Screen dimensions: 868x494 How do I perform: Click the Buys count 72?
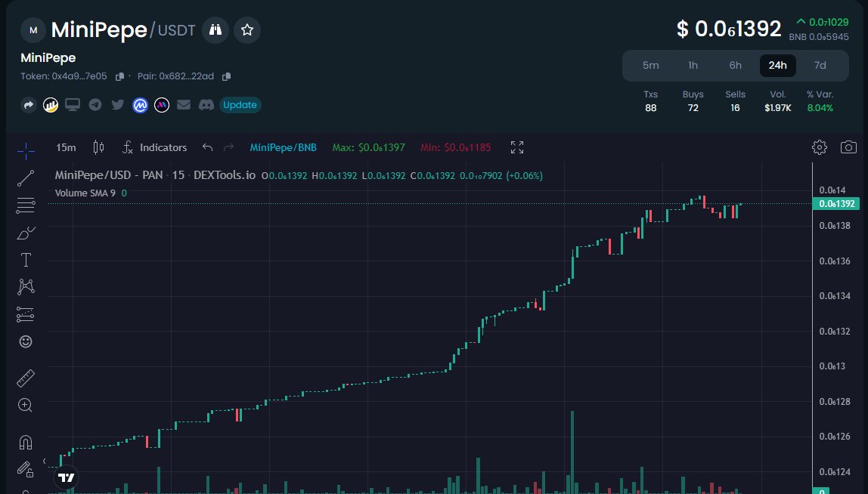click(693, 108)
